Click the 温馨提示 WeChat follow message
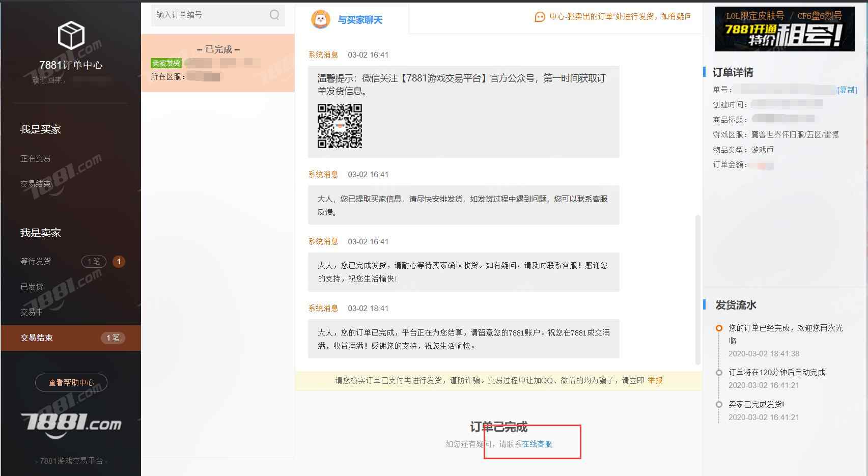This screenshot has height=476, width=868. pos(463,111)
